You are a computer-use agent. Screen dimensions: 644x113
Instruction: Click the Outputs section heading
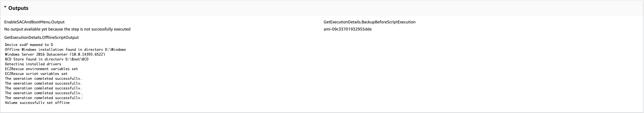click(18, 8)
